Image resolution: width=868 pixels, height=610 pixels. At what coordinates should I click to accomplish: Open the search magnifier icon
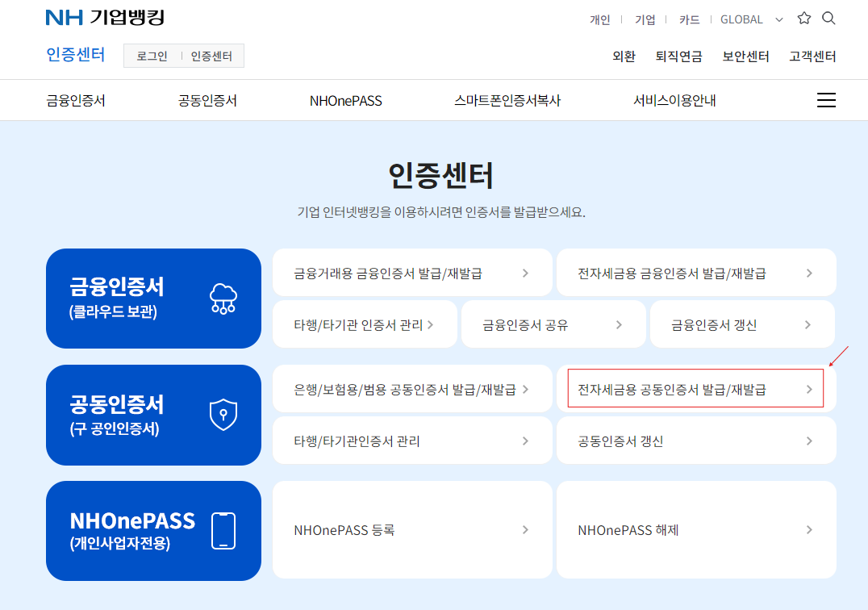(828, 19)
